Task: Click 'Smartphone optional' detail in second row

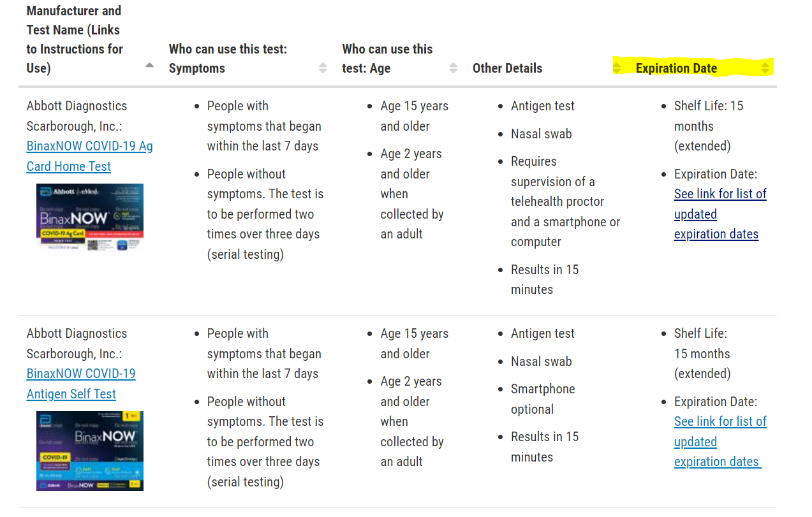Action: click(543, 399)
